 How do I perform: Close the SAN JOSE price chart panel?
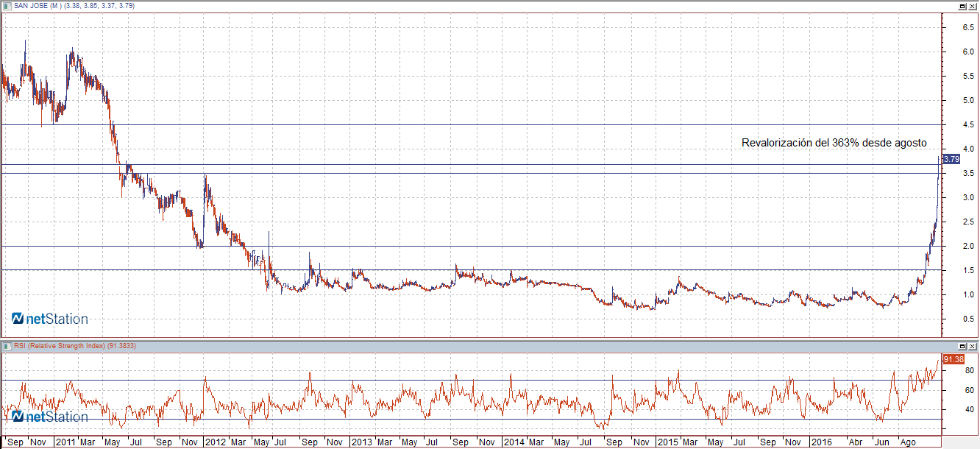972,5
